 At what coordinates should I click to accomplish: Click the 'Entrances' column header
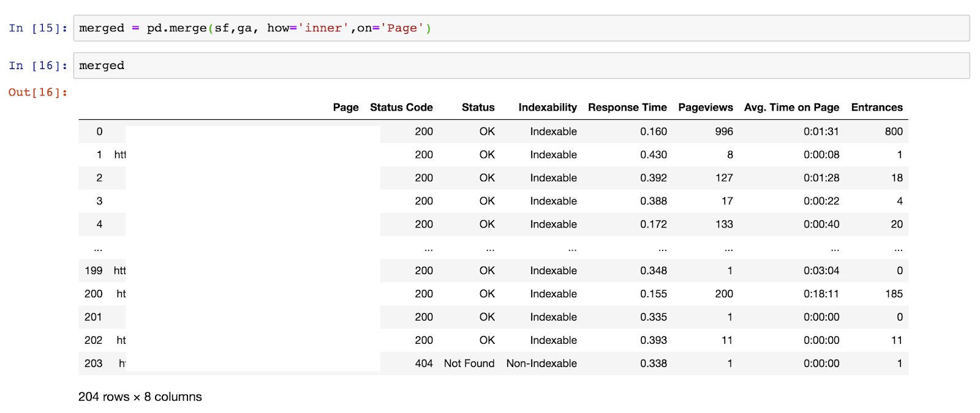[876, 107]
